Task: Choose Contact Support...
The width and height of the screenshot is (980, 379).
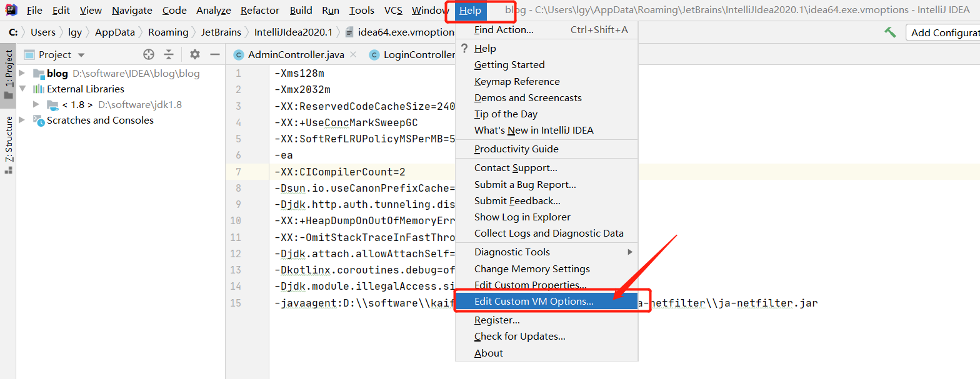Action: 546,168
